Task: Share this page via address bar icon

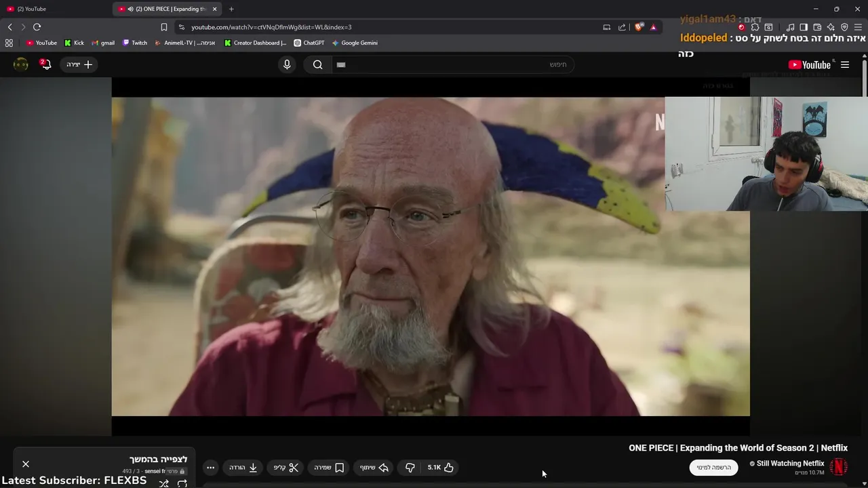Action: coord(622,27)
